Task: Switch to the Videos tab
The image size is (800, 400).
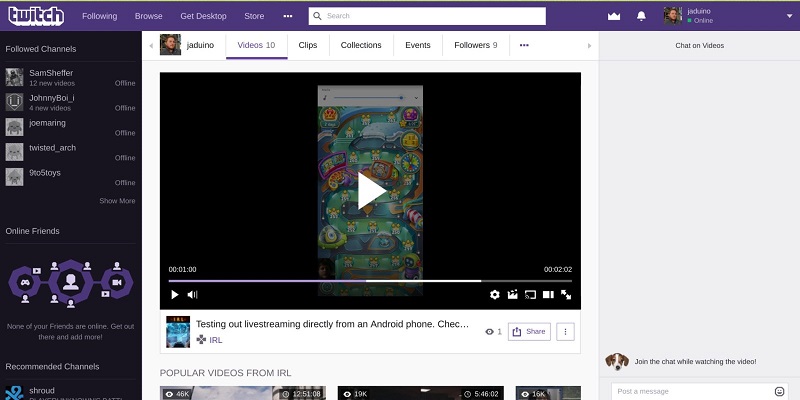Action: pos(256,45)
